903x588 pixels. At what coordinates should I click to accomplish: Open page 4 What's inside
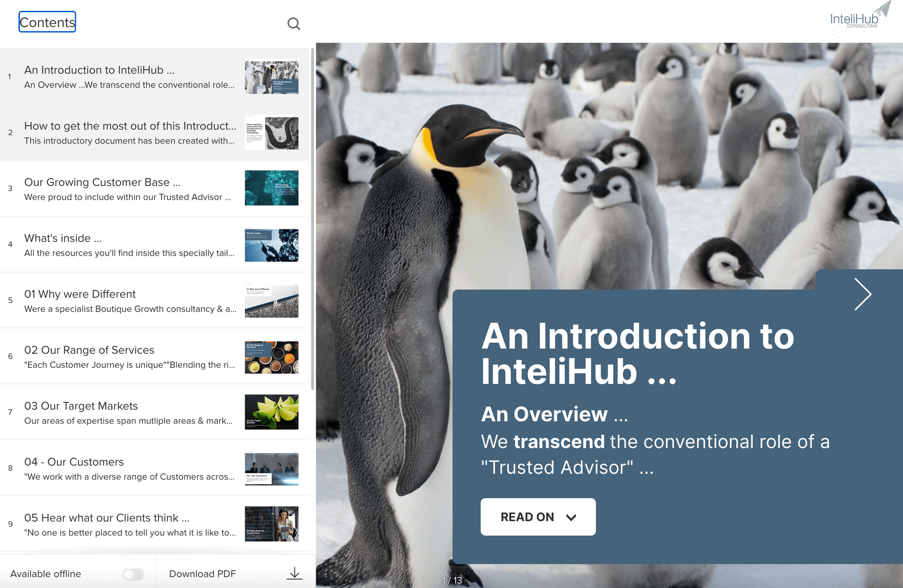point(154,245)
